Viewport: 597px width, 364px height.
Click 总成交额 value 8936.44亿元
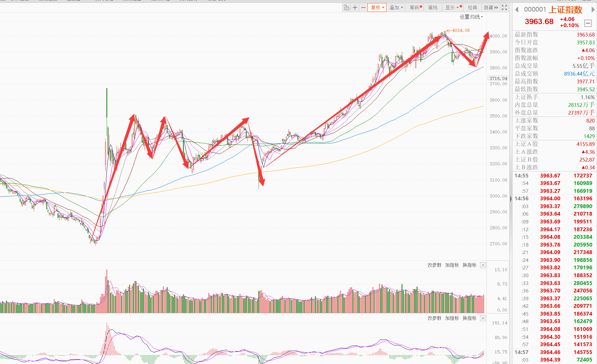click(579, 74)
